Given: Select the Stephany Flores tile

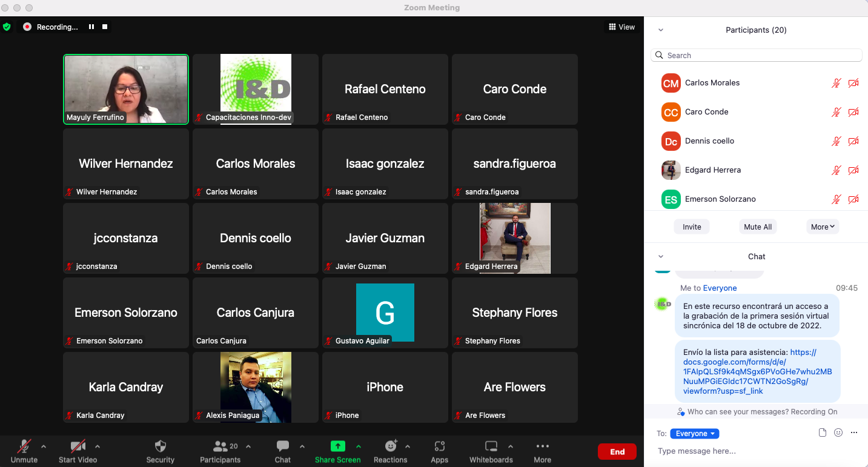Looking at the screenshot, I should pos(515,313).
